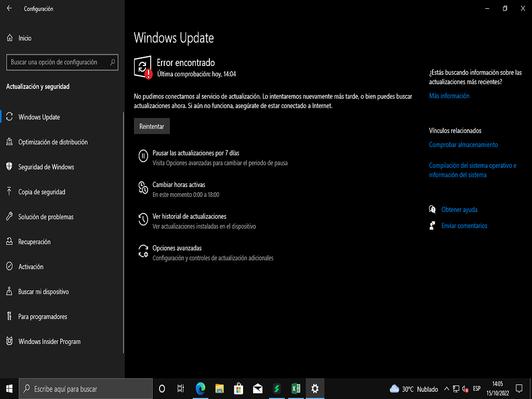Click the magnifier icon in the settings search box
Screen dimensions: 532x399
coord(112,62)
